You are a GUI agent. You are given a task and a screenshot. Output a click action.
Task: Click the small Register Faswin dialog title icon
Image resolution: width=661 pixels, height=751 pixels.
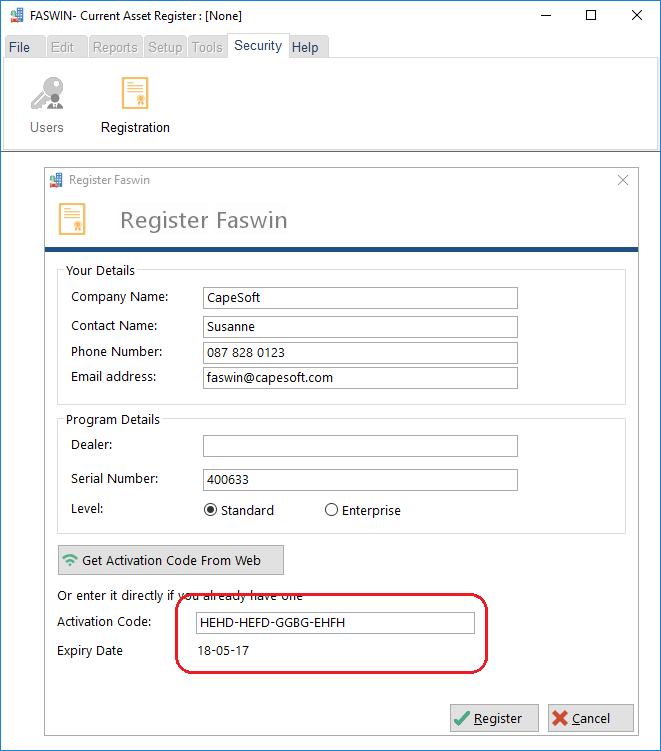point(56,180)
